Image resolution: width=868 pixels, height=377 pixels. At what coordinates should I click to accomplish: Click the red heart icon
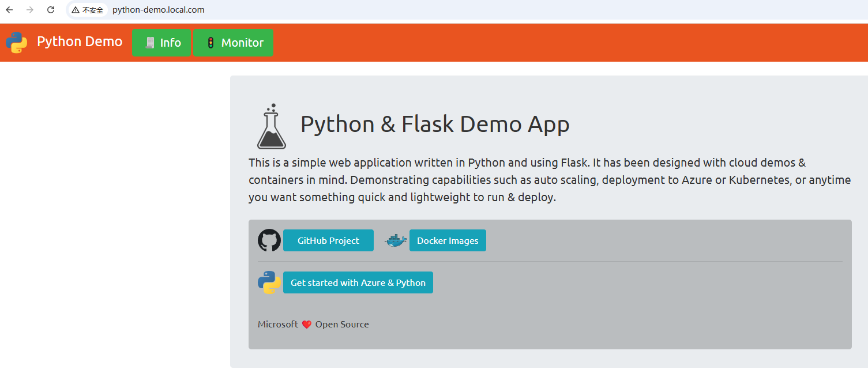pyautogui.click(x=307, y=325)
